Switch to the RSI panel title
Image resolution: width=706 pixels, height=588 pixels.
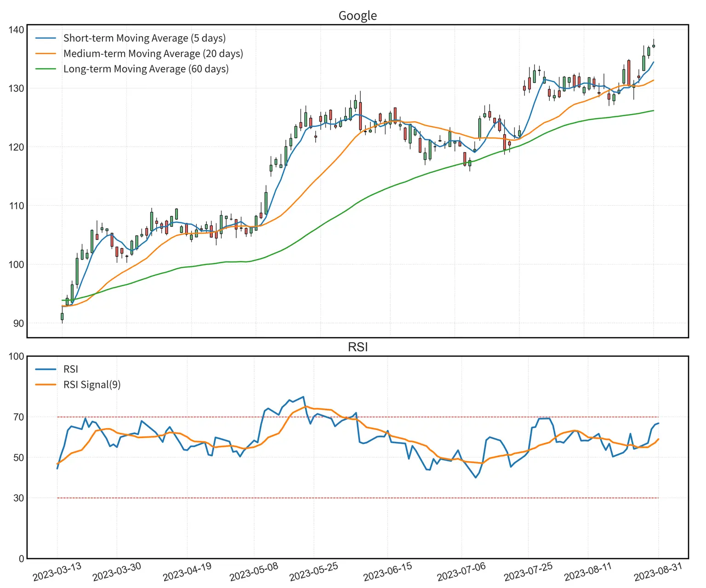358,347
